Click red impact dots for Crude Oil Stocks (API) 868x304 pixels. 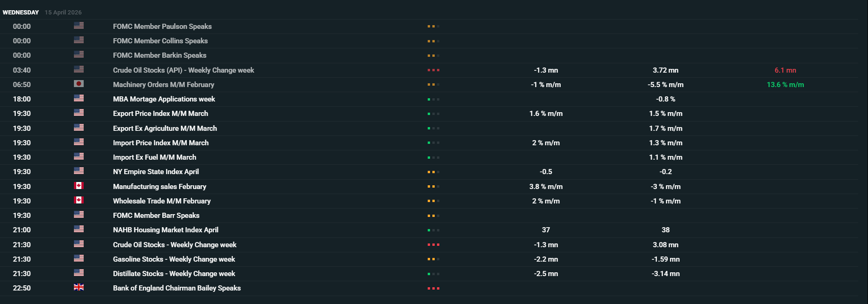point(433,70)
